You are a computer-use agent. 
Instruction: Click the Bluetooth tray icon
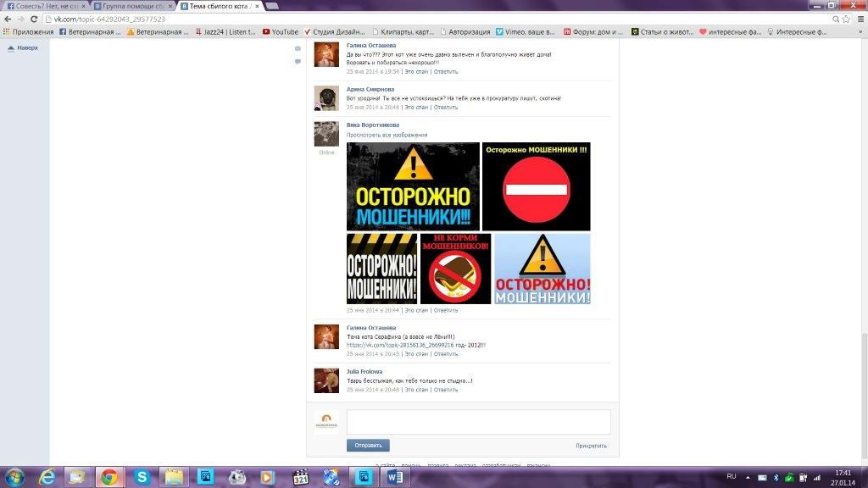click(x=776, y=478)
